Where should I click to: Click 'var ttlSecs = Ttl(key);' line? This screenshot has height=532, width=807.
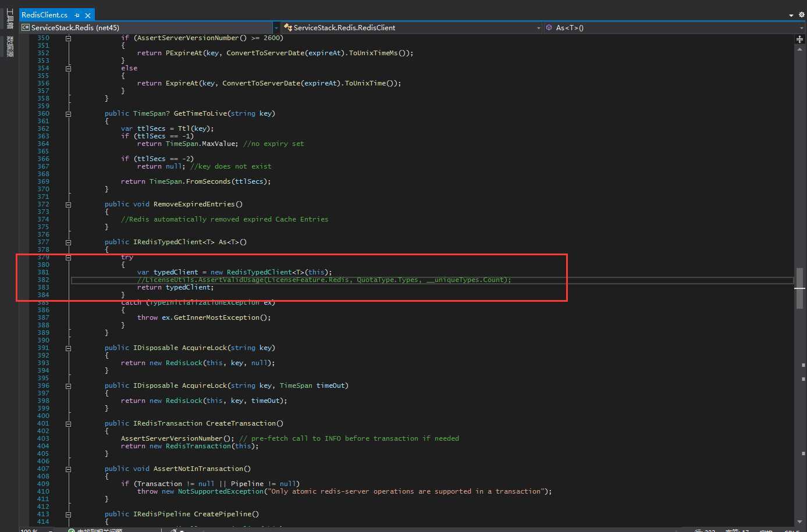pyautogui.click(x=167, y=128)
